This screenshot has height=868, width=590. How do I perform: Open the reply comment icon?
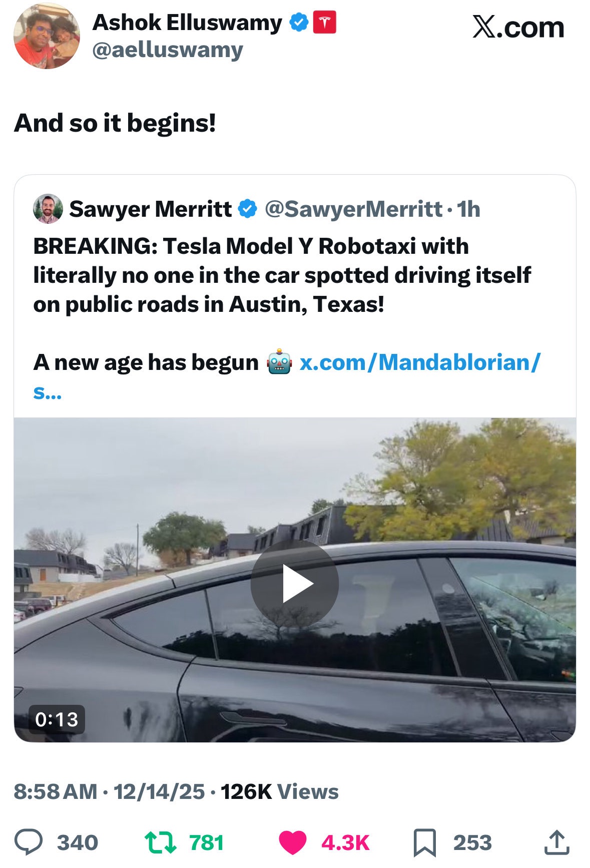pos(29,842)
